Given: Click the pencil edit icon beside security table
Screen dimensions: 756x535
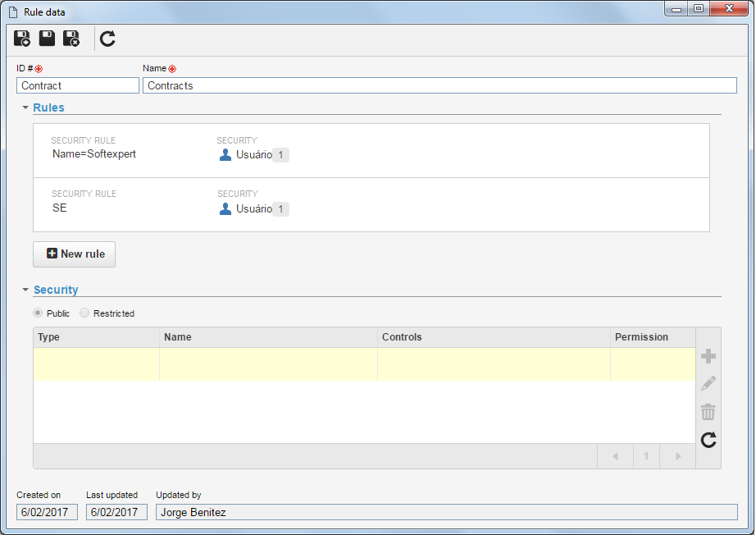Looking at the screenshot, I should (x=708, y=384).
